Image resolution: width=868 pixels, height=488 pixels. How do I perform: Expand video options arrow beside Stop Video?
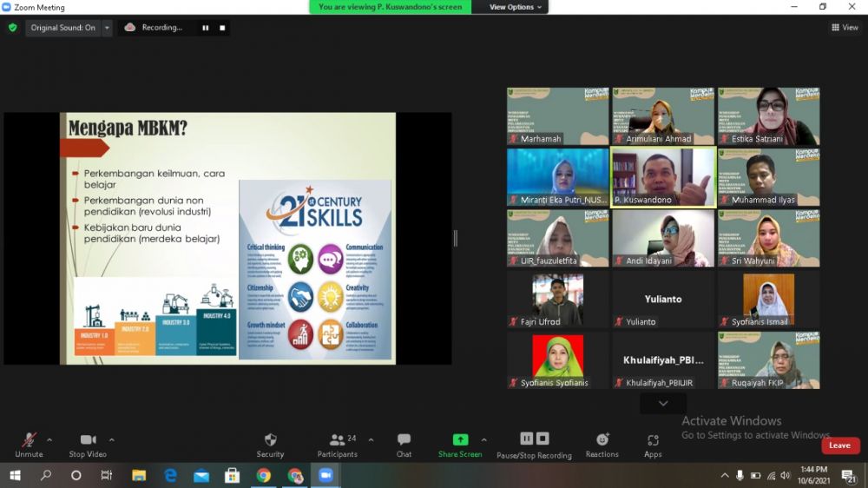[x=111, y=439]
